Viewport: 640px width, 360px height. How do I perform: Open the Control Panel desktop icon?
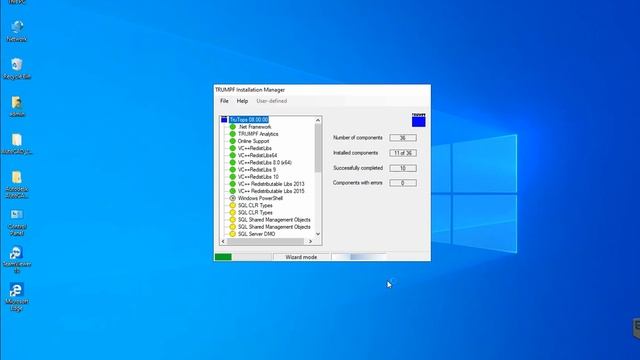[x=17, y=222]
